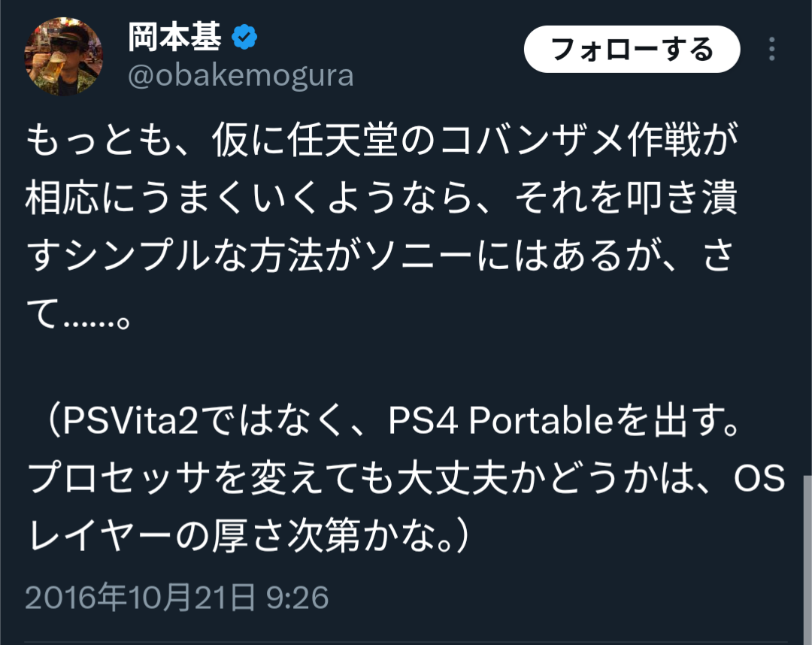The image size is (812, 645).
Task: Click the vertical scrollbar thumb at right edge
Action: point(807,559)
